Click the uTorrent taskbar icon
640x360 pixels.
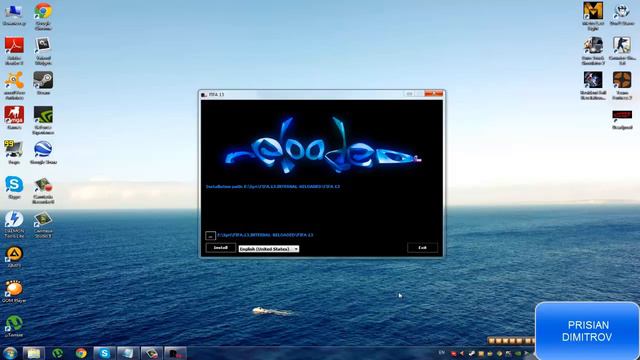click(57, 353)
